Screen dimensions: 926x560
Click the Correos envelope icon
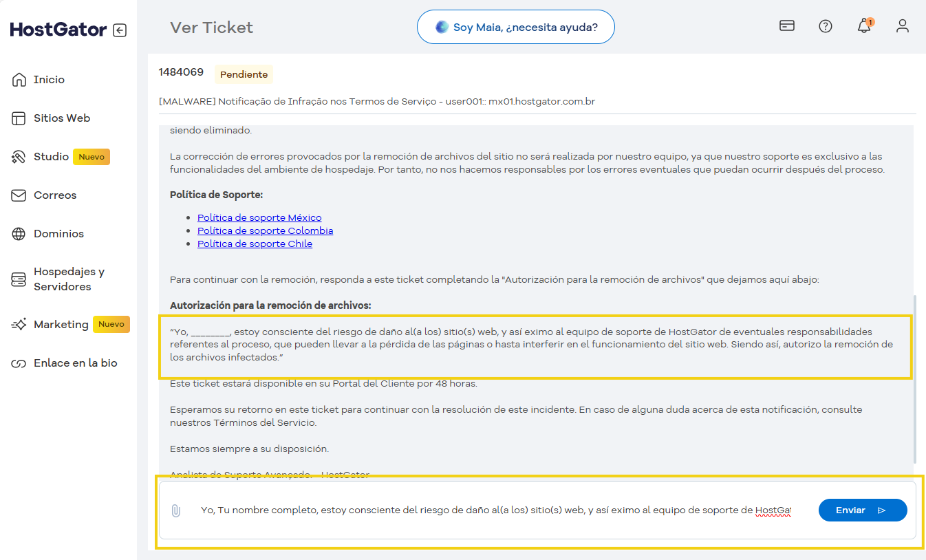pos(19,195)
